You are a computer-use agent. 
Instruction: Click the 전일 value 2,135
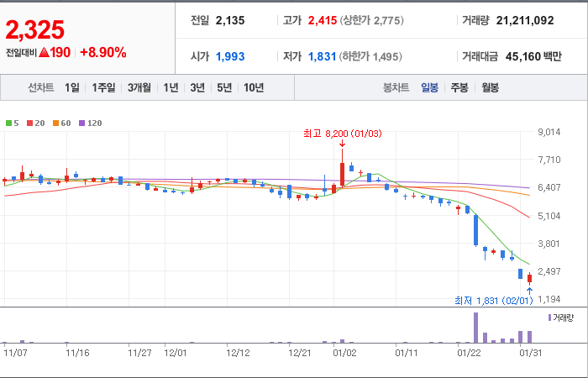[230, 20]
